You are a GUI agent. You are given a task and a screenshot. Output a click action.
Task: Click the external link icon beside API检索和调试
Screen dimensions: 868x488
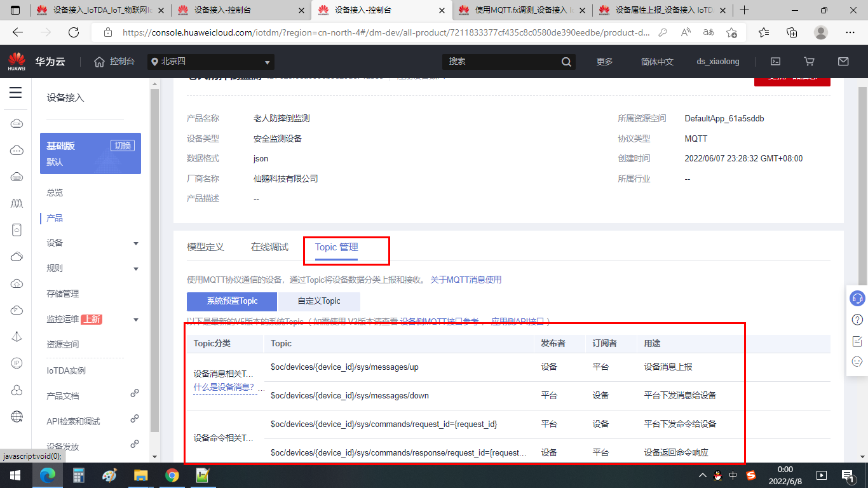[135, 419]
